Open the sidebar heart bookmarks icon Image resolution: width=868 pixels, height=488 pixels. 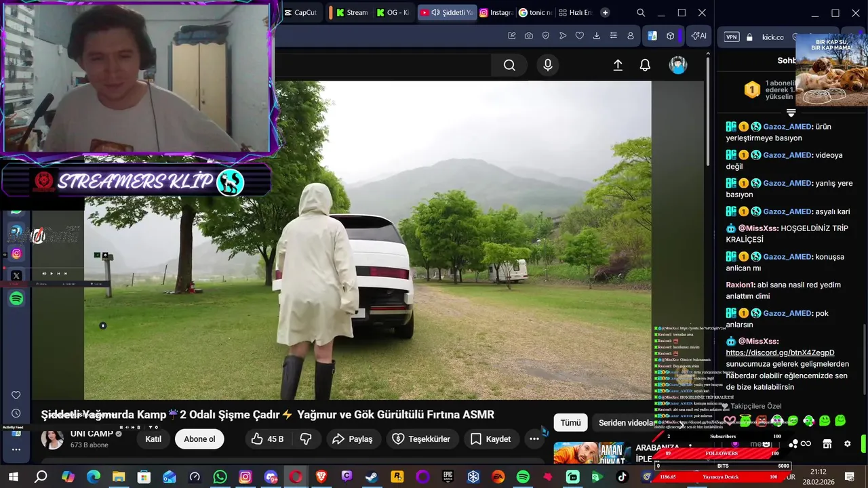click(x=16, y=395)
